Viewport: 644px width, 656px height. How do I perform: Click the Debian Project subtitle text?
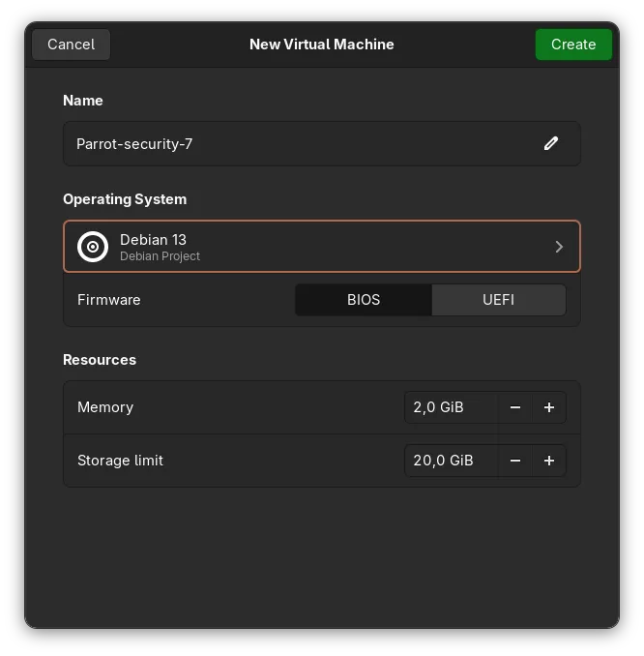(x=160, y=256)
